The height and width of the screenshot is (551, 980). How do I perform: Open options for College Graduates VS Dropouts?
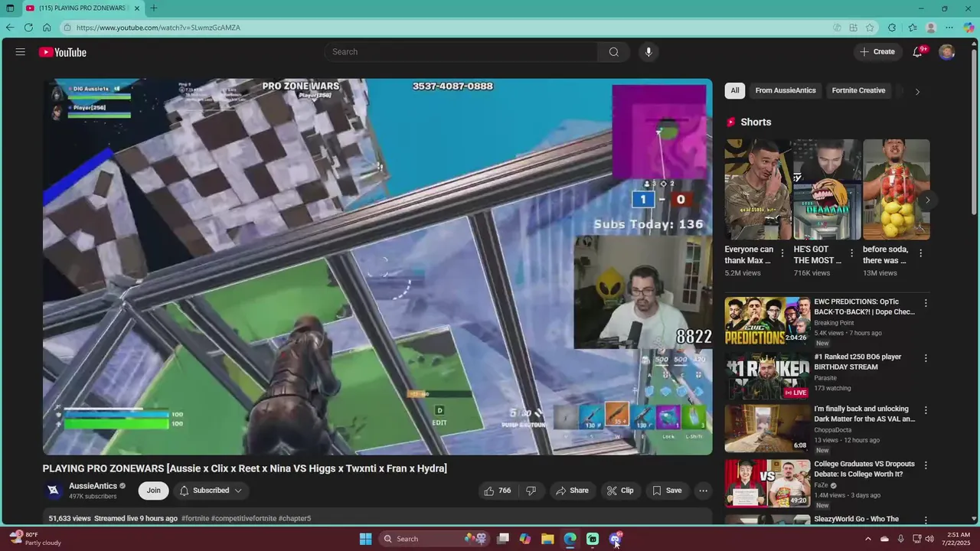pos(926,465)
